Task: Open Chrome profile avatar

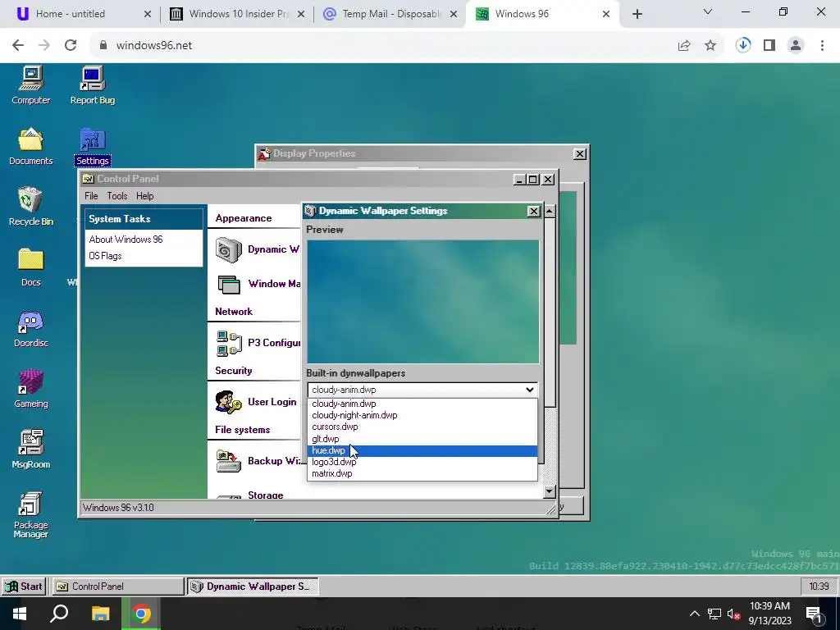Action: click(796, 46)
